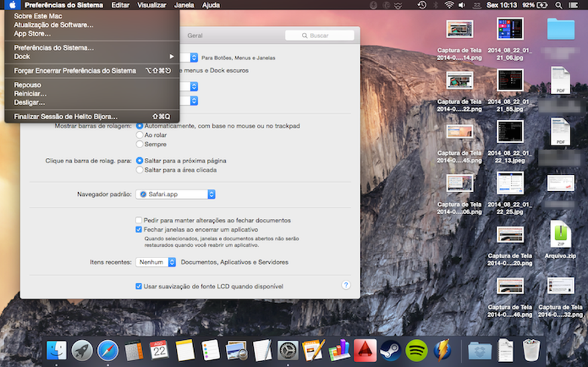Open Calendar from the Dock
Image resolution: width=588 pixels, height=367 pixels.
pos(160,351)
